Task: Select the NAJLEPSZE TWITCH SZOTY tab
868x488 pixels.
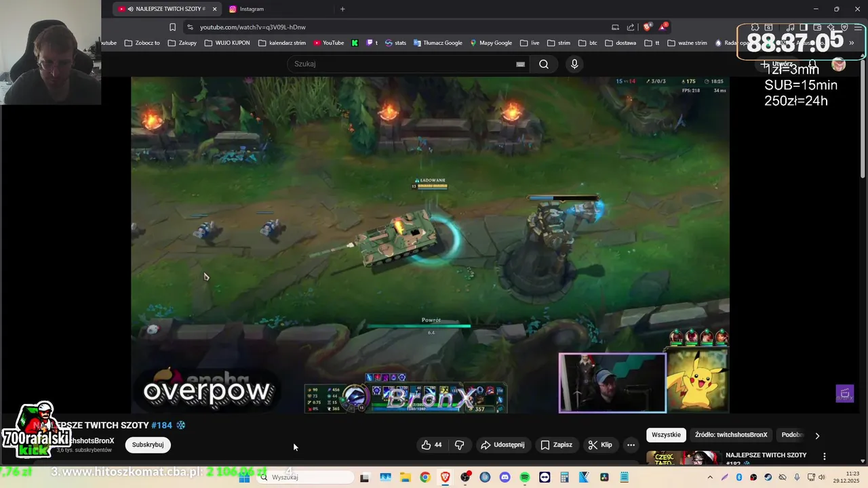Action: coord(167,9)
